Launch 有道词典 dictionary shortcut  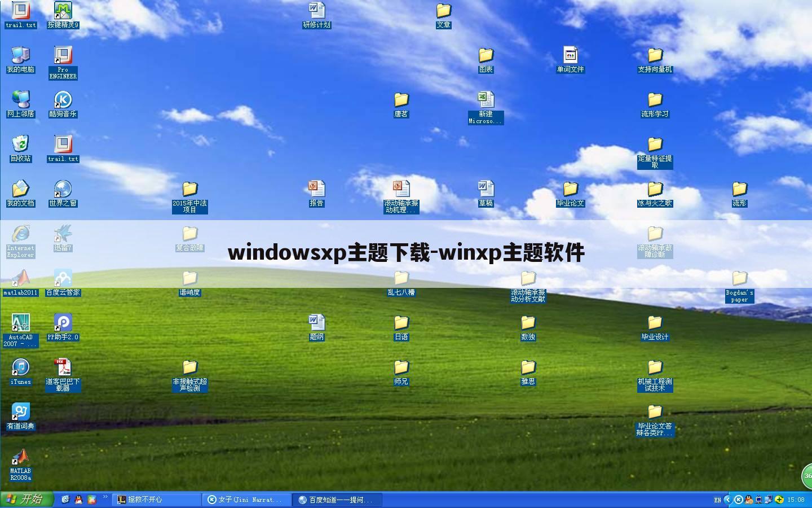pos(20,417)
